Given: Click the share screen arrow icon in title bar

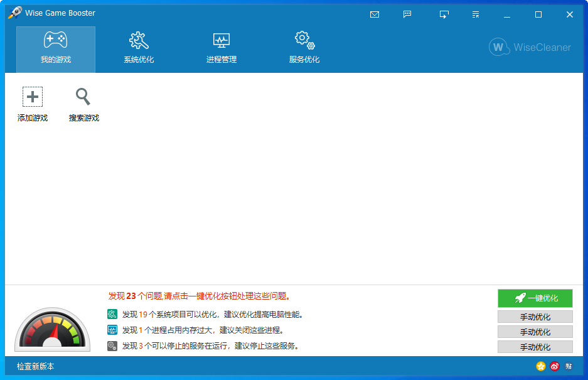Looking at the screenshot, I should [444, 14].
